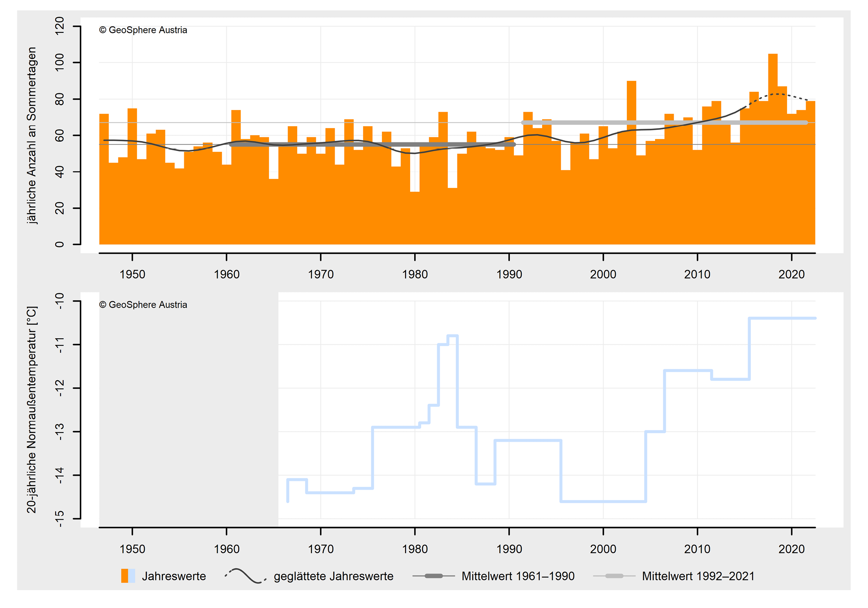
Task: Click the 2020 tick label on top axis
Action: [791, 274]
